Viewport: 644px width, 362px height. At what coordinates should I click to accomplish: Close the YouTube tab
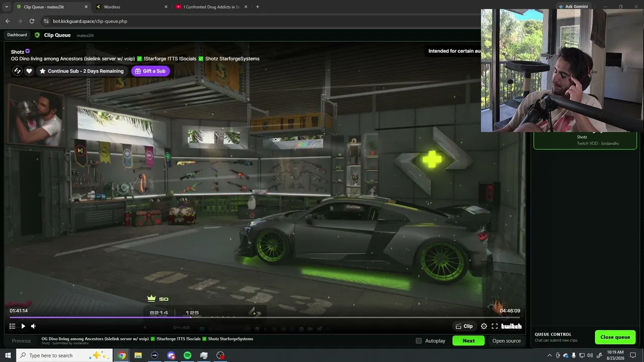tap(246, 7)
